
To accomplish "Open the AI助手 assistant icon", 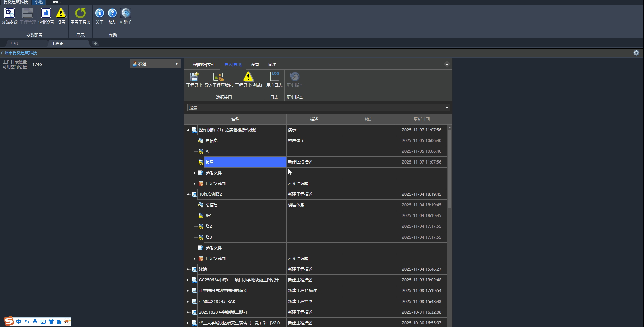I will 126,13.
